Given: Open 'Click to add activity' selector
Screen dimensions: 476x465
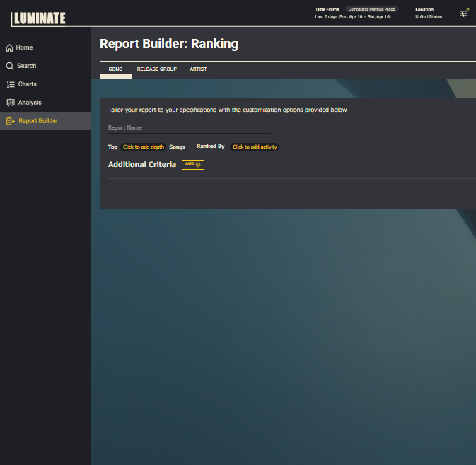Looking at the screenshot, I should tap(255, 147).
